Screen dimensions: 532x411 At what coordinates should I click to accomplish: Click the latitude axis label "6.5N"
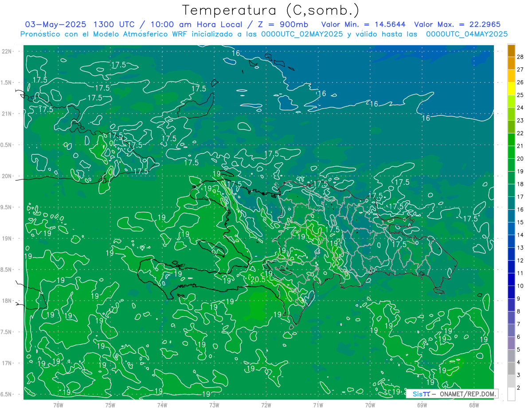pyautogui.click(x=7, y=395)
